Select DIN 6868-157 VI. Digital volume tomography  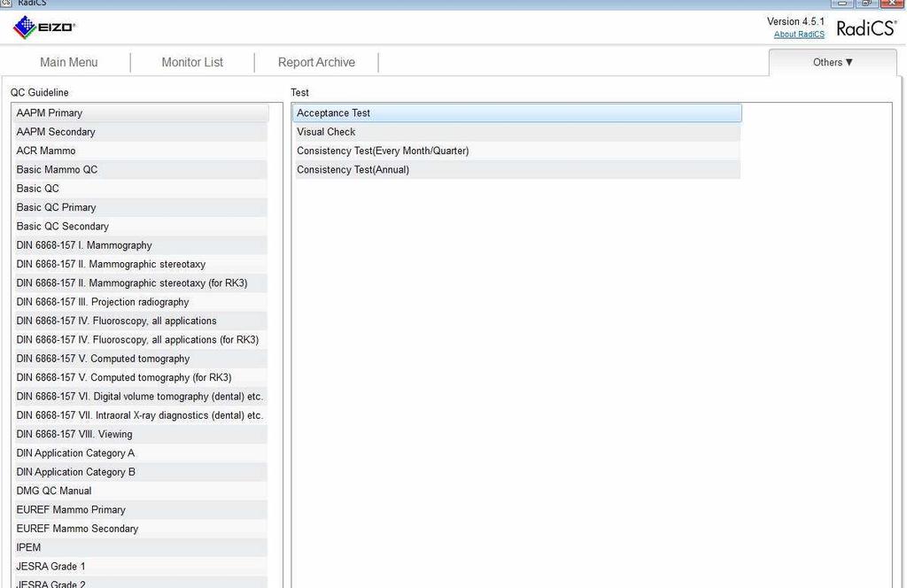(x=141, y=397)
